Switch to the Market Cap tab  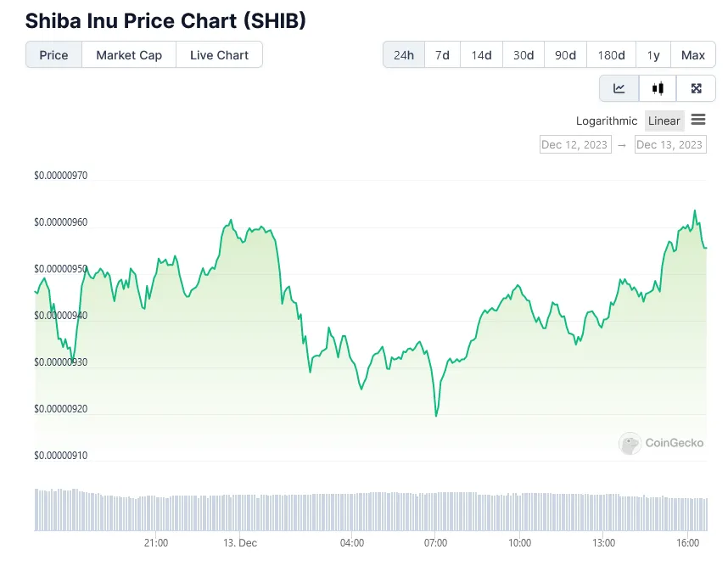[128, 54]
